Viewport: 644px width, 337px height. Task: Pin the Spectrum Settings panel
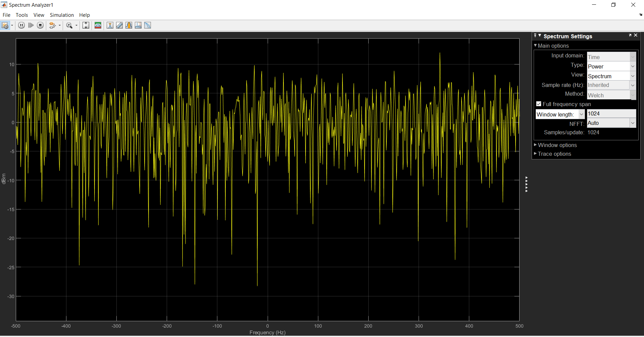click(x=535, y=35)
